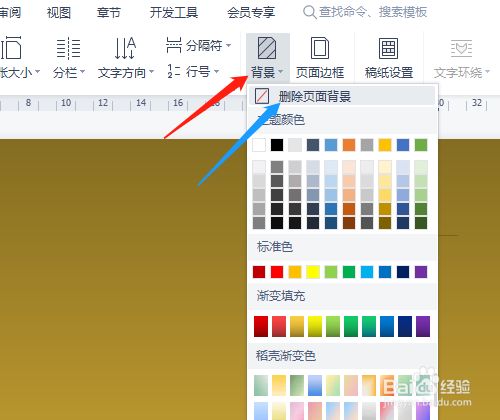Image resolution: width=500 pixels, height=420 pixels.
Task: Choose 删除页面背景 menu entry
Action: [342, 96]
